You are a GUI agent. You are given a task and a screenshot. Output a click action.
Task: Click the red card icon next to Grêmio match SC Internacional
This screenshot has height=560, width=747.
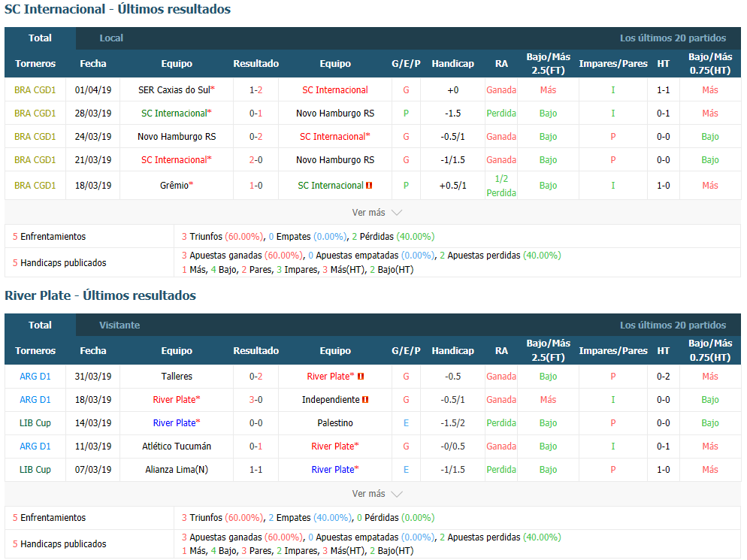369,186
